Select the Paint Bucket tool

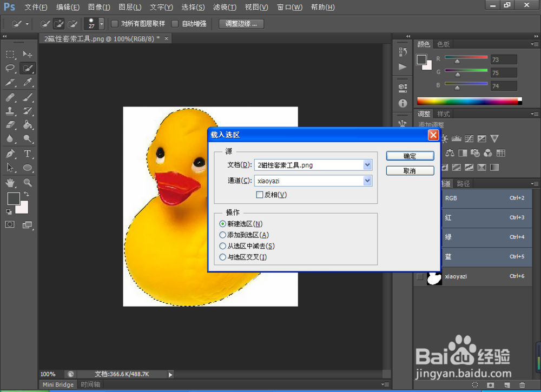coord(27,124)
